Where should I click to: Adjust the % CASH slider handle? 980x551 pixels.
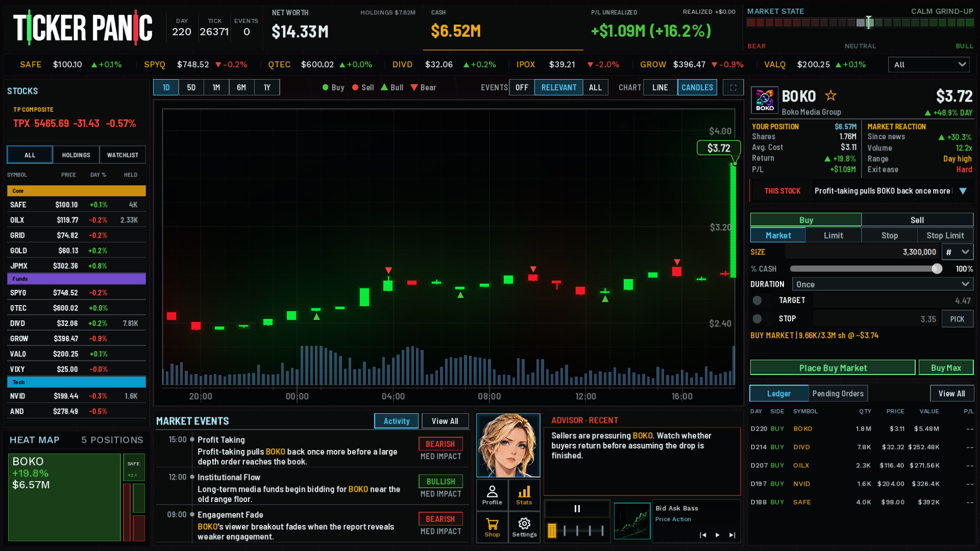point(937,269)
